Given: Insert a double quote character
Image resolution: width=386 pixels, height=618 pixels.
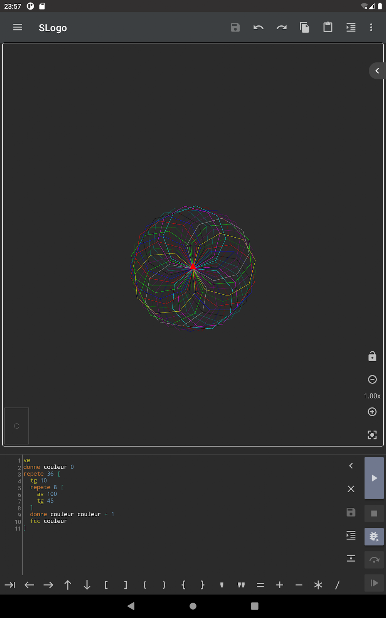Looking at the screenshot, I should point(241,585).
